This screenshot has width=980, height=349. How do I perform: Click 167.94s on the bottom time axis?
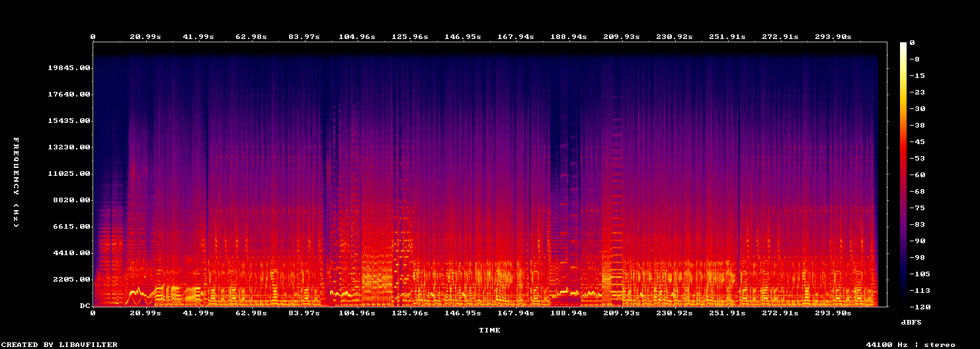click(x=515, y=313)
